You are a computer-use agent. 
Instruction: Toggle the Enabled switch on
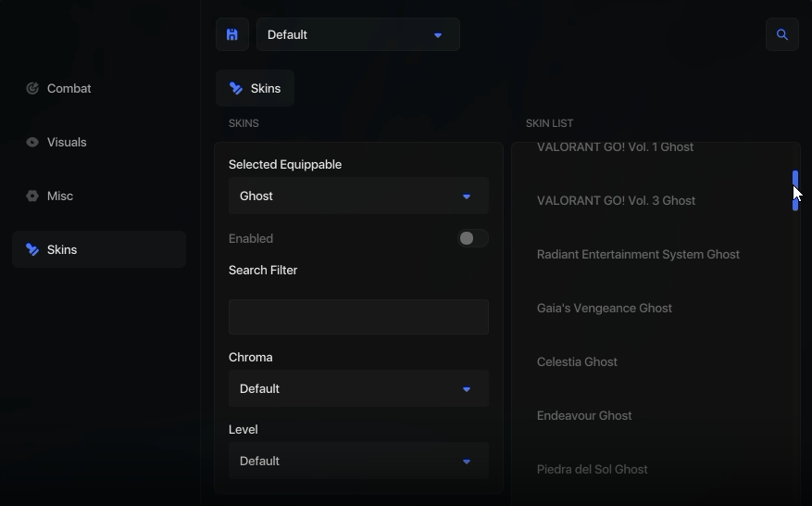tap(473, 238)
